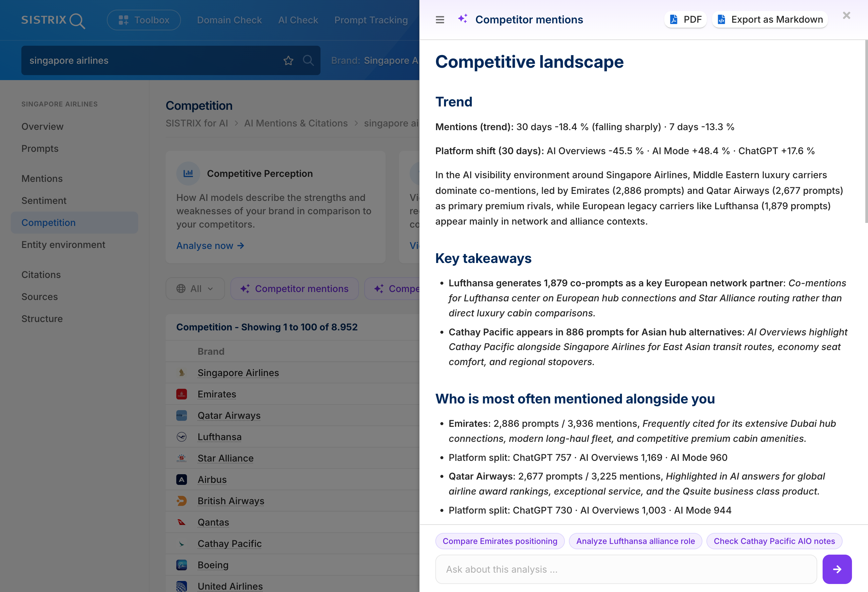Click Analyze Lufthansa alliance role suggestion
The image size is (868, 592).
click(635, 541)
